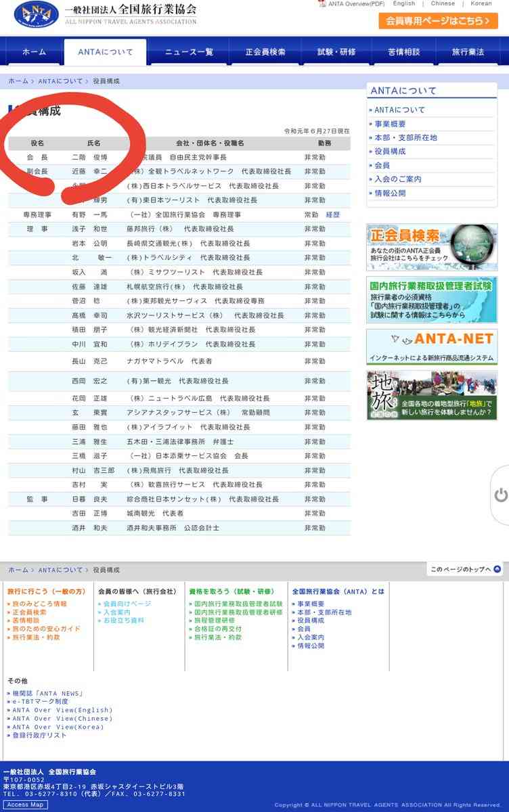The width and height of the screenshot is (509, 812).
Task: Open 苦情相談 navigation tab
Action: 403,52
